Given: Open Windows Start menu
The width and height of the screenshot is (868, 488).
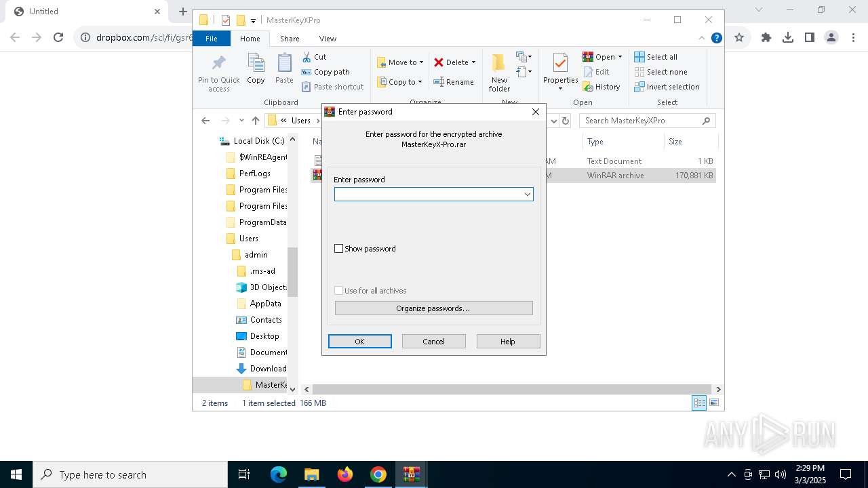Looking at the screenshot, I should [16, 474].
